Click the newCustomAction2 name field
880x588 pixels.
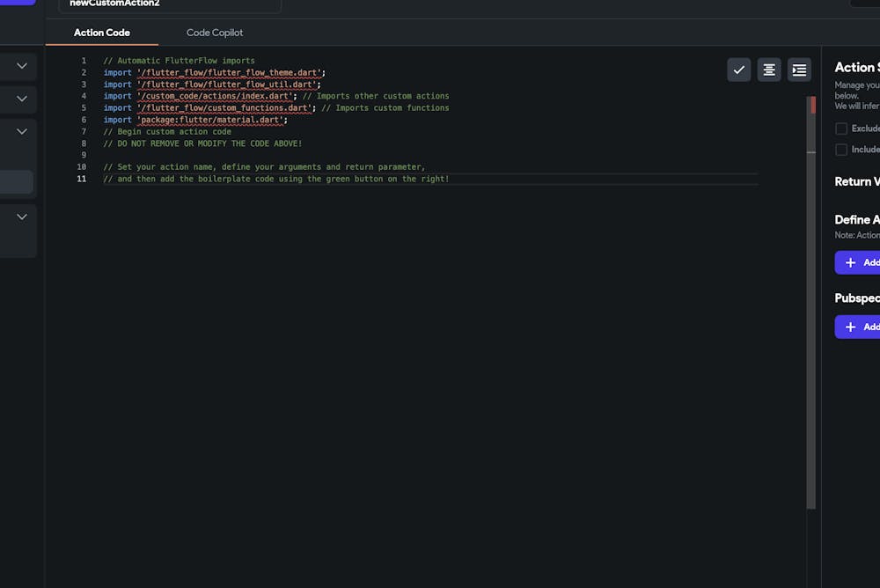[167, 4]
